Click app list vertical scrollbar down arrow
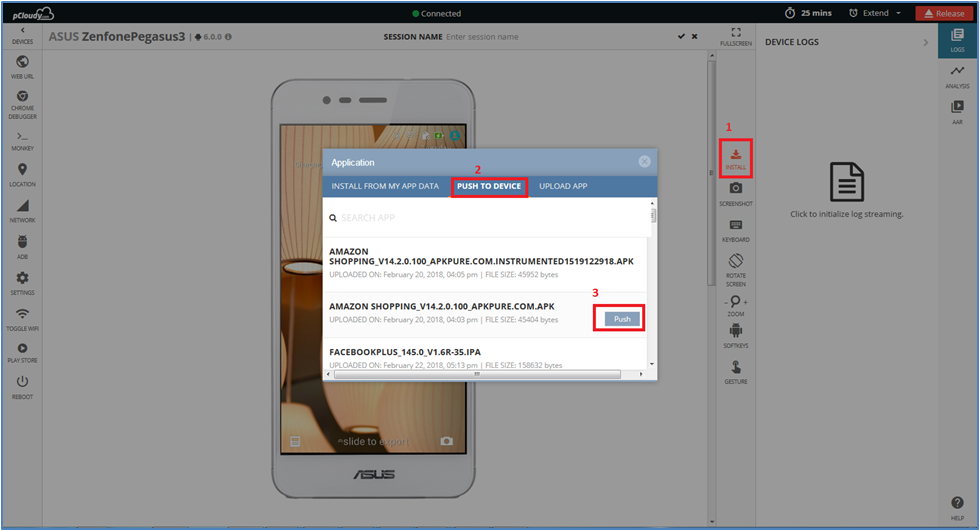Viewport: 980px width, 531px height. click(652, 364)
